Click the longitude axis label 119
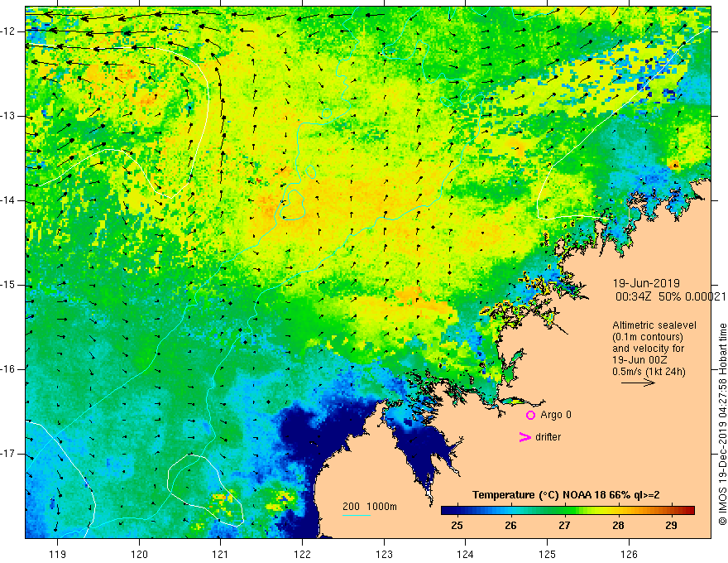 pos(58,554)
